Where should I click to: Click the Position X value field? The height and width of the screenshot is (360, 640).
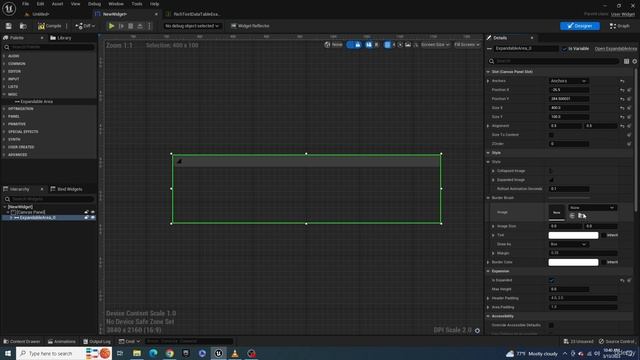(x=569, y=90)
